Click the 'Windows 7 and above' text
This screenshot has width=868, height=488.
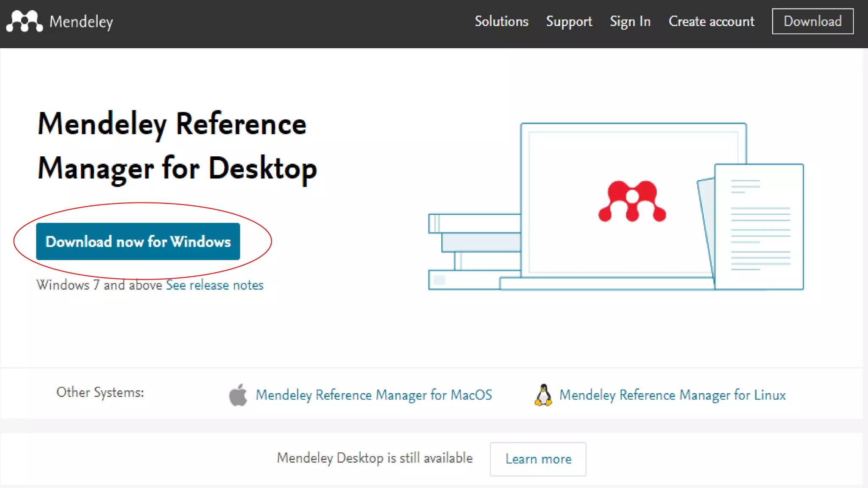pyautogui.click(x=99, y=285)
